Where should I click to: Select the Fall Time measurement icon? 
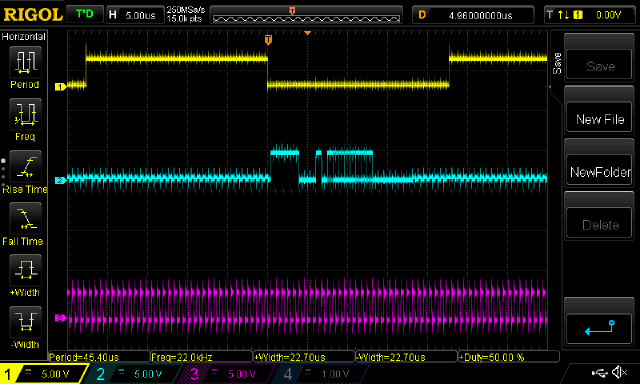click(x=25, y=218)
